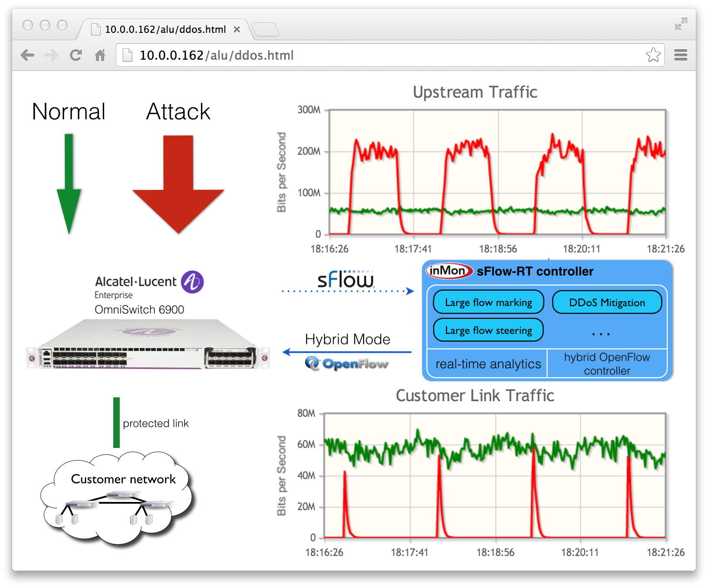
Task: Click the forward navigation arrow
Action: pyautogui.click(x=51, y=55)
